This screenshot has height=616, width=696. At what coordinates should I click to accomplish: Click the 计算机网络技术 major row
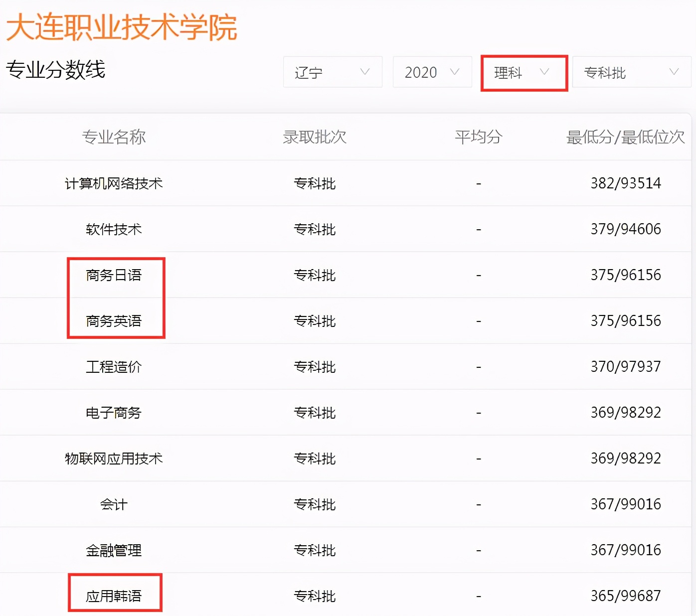(x=114, y=183)
